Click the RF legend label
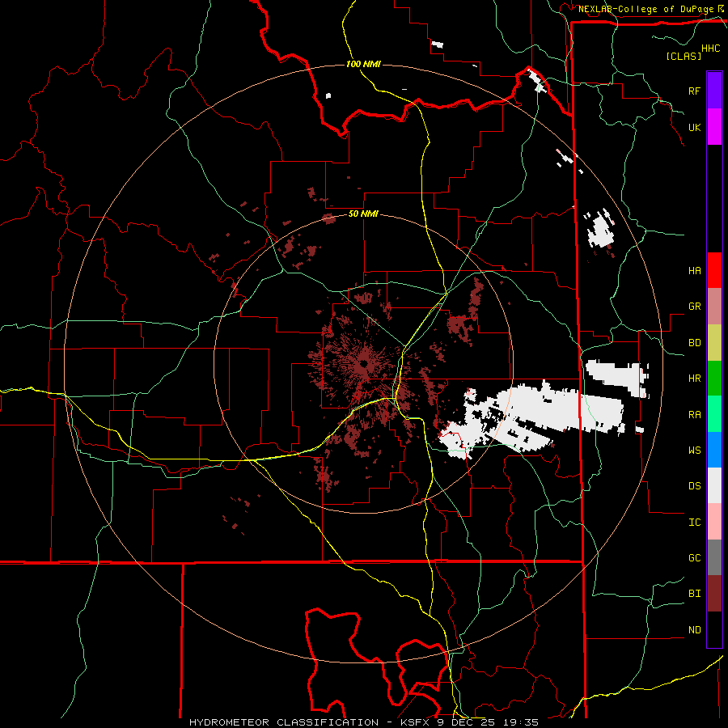Image resolution: width=728 pixels, height=728 pixels. pyautogui.click(x=694, y=91)
